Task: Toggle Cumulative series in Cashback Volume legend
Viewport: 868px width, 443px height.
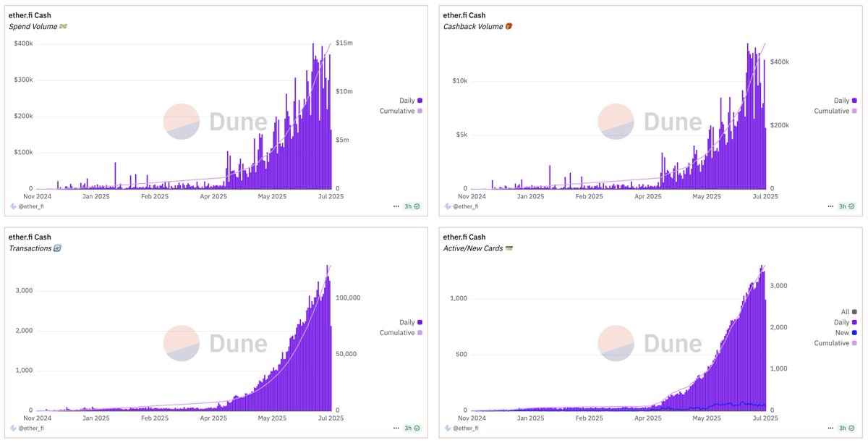Action: coord(835,111)
